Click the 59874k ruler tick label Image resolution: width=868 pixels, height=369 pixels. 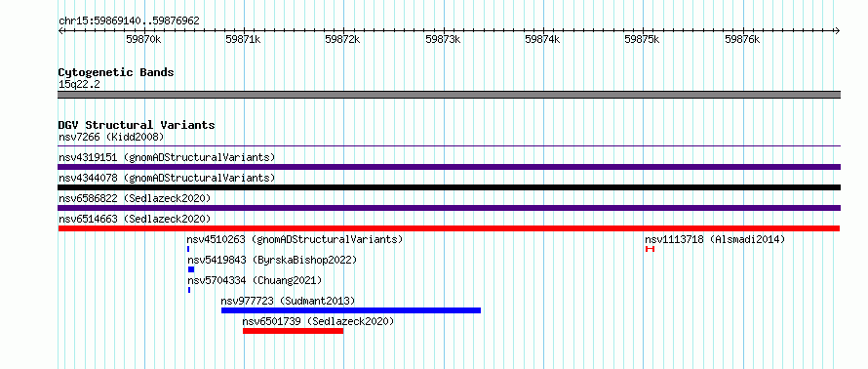(543, 39)
